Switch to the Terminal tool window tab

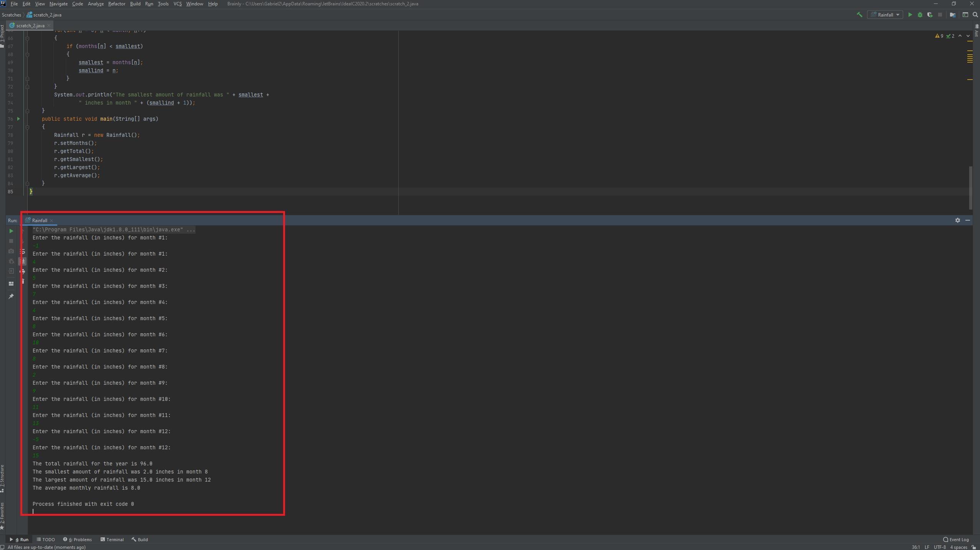pos(112,540)
